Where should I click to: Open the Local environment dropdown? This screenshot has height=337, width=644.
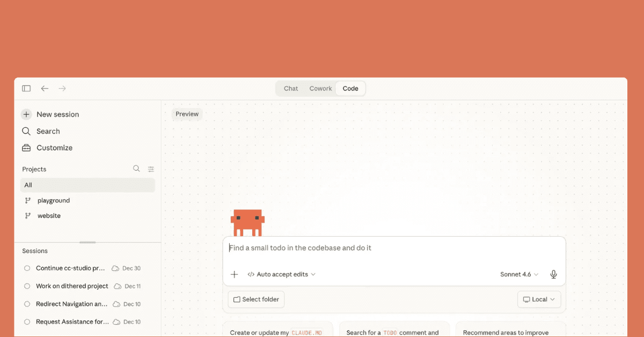[x=539, y=299]
